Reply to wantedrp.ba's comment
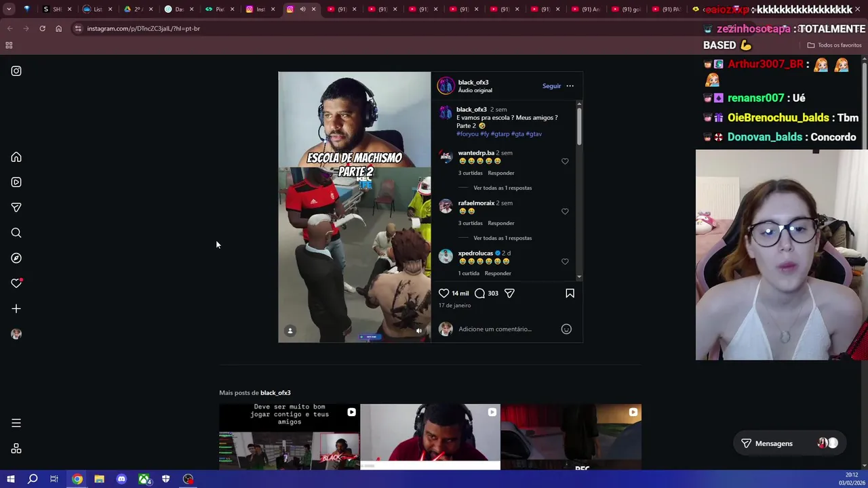The height and width of the screenshot is (488, 868). pyautogui.click(x=501, y=173)
